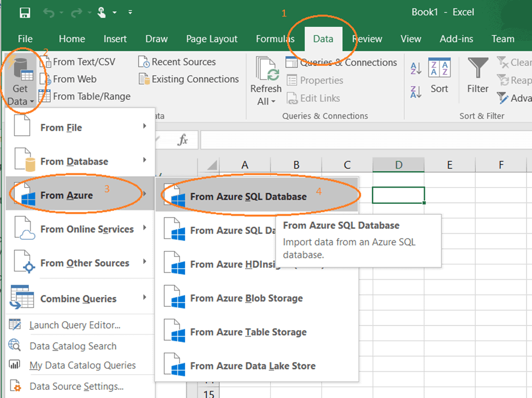
Task: Select From Azure in the Get Data menu
Action: tap(80, 194)
